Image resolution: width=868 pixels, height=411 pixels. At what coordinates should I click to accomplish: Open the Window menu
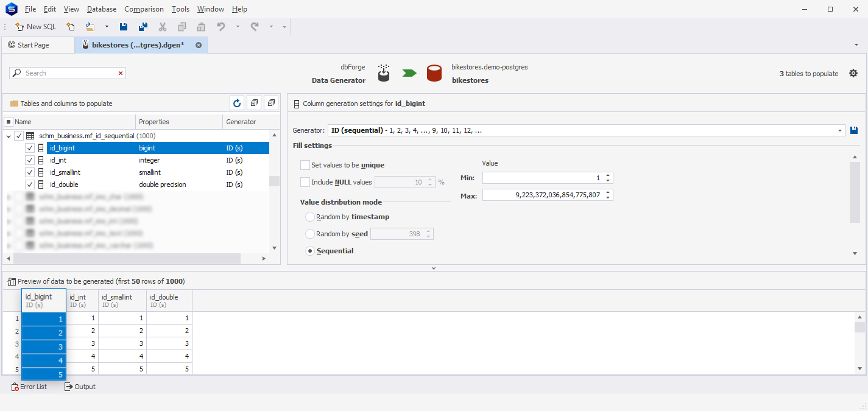[211, 9]
